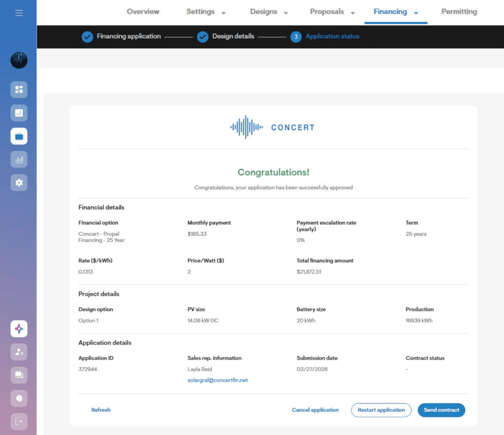The image size is (504, 435).
Task: Go to the Overview tab
Action: coord(143,11)
